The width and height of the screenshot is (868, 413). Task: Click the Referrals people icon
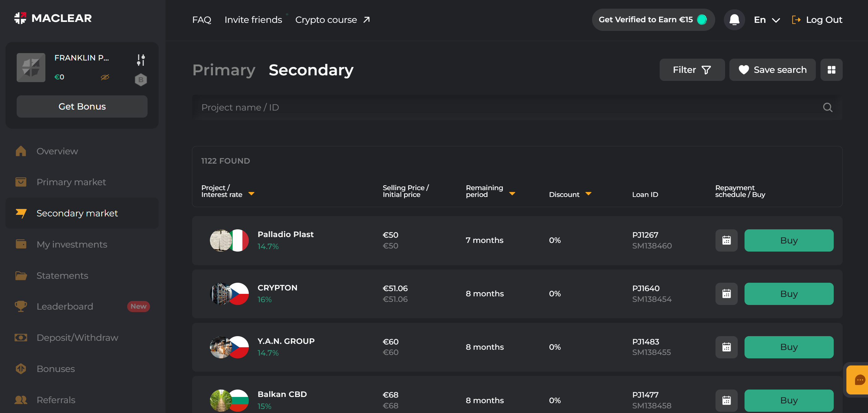(x=21, y=400)
